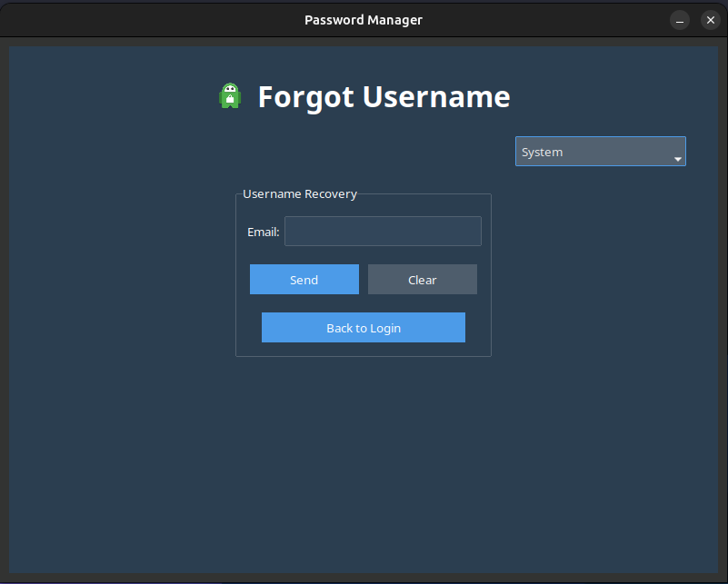This screenshot has height=584, width=728.
Task: Minimize the Password Manager window
Action: point(680,20)
